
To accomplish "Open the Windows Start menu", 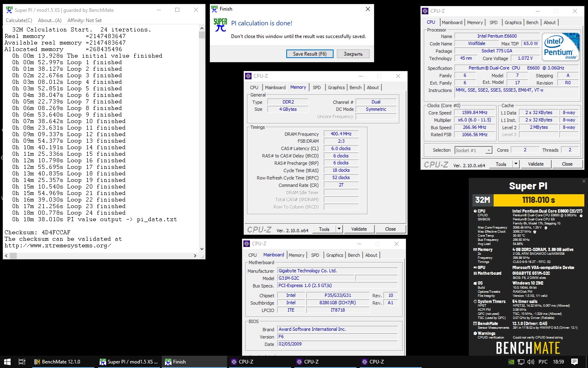I will tap(7, 362).
